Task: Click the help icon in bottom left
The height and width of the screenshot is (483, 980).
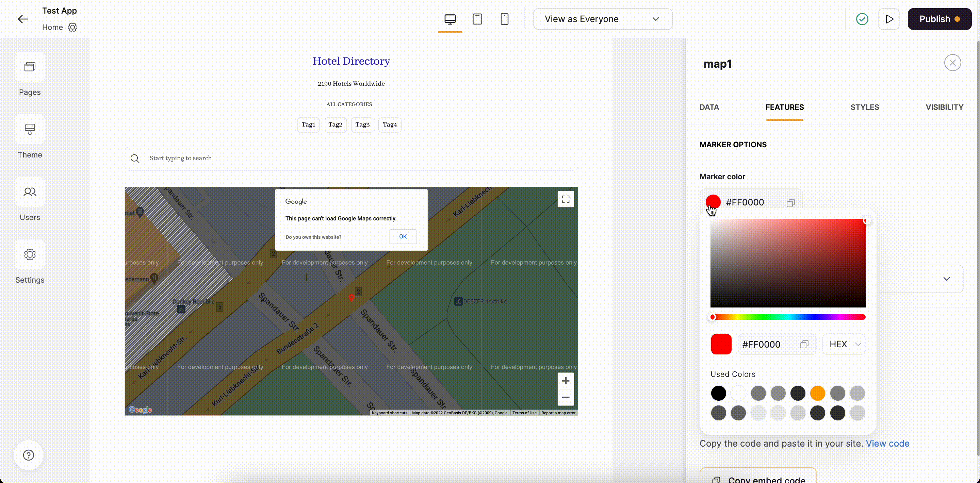Action: [x=28, y=455]
